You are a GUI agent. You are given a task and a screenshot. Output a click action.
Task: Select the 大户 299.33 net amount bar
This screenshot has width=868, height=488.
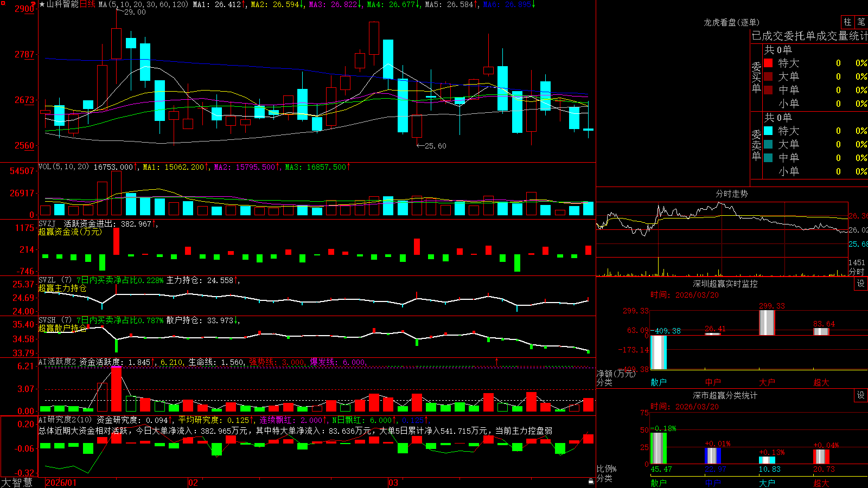767,323
